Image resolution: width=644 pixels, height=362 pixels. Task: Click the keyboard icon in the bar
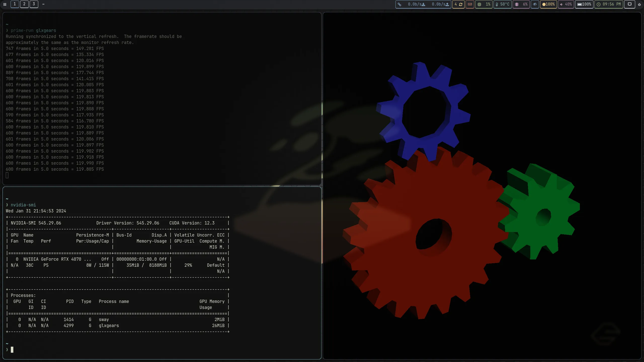coord(470,4)
